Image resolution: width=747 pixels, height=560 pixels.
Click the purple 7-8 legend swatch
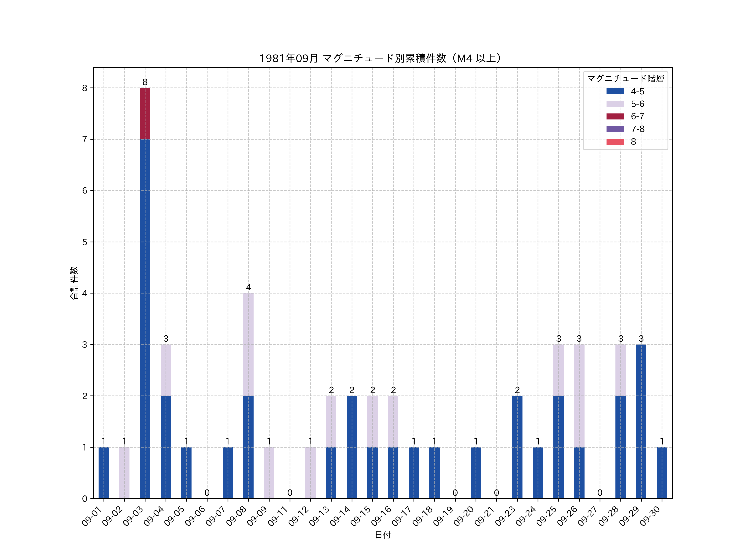(x=615, y=129)
